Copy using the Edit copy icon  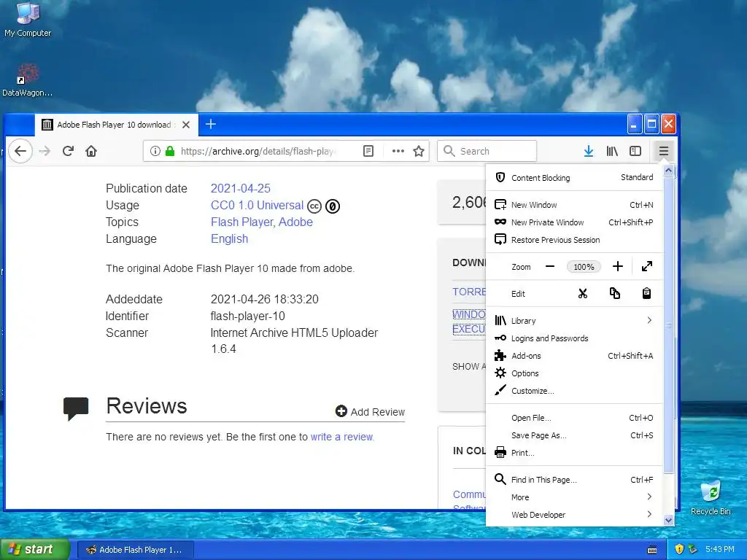pos(614,293)
